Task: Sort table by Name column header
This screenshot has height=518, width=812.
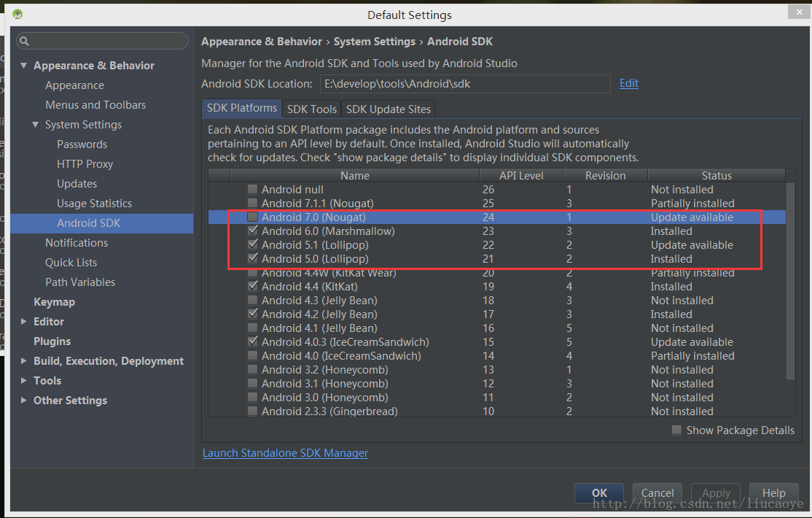Action: pyautogui.click(x=355, y=175)
